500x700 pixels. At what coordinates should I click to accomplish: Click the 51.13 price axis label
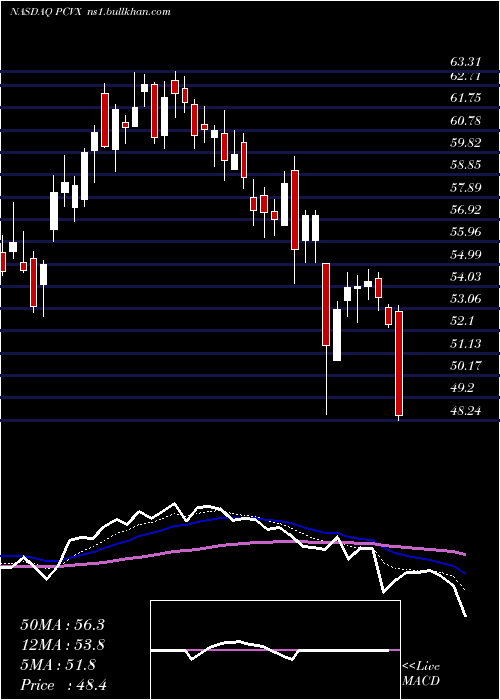click(466, 344)
